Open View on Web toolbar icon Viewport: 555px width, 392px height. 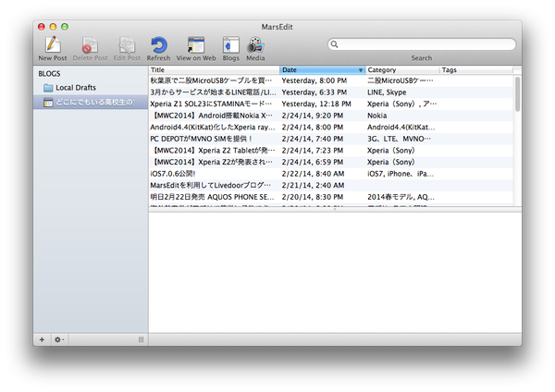196,45
